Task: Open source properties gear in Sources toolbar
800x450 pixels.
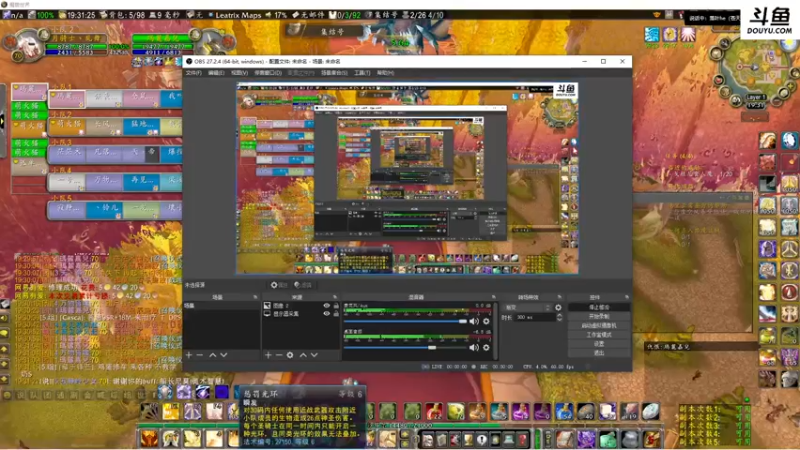Action: pyautogui.click(x=290, y=355)
